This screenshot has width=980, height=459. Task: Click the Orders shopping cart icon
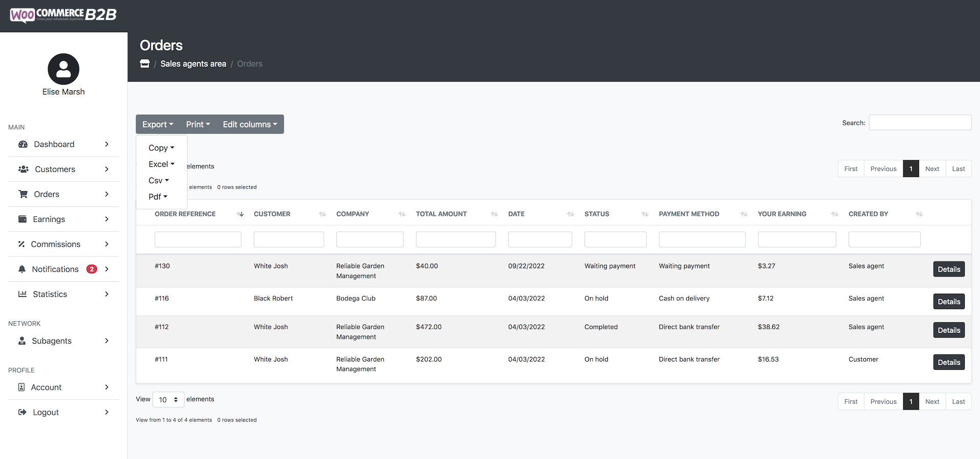23,194
